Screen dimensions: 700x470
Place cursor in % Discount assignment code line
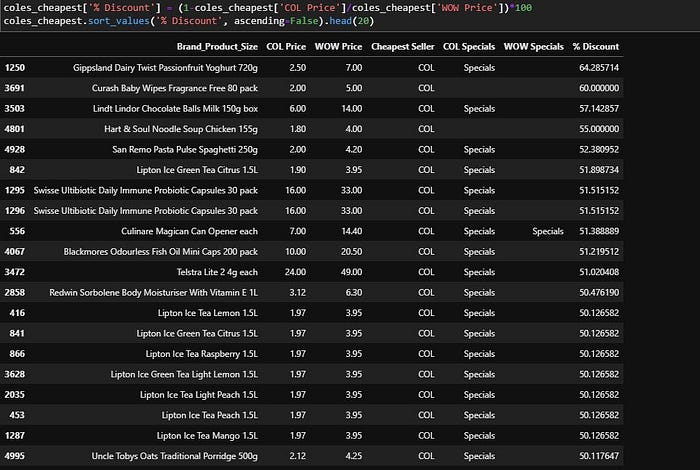coord(267,8)
